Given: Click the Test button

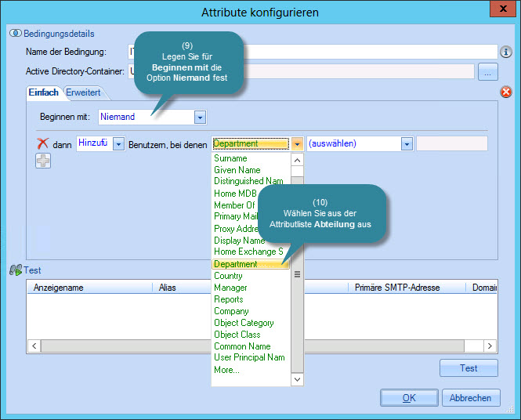Looking at the screenshot, I should click(x=469, y=368).
